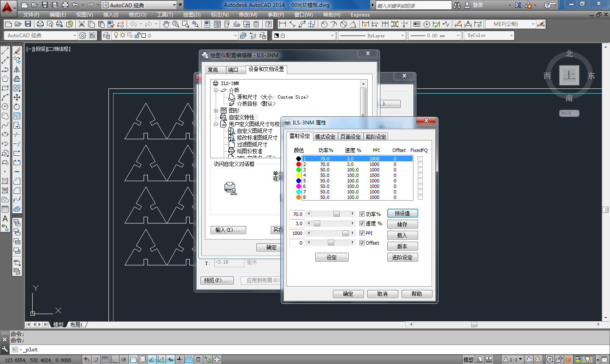Activate the Pan hand tool

pos(166,24)
